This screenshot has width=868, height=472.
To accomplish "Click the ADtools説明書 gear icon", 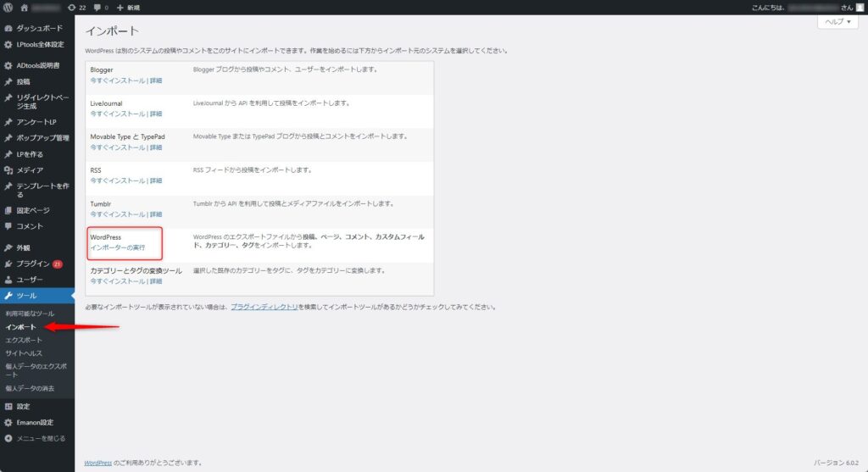I will (8, 65).
